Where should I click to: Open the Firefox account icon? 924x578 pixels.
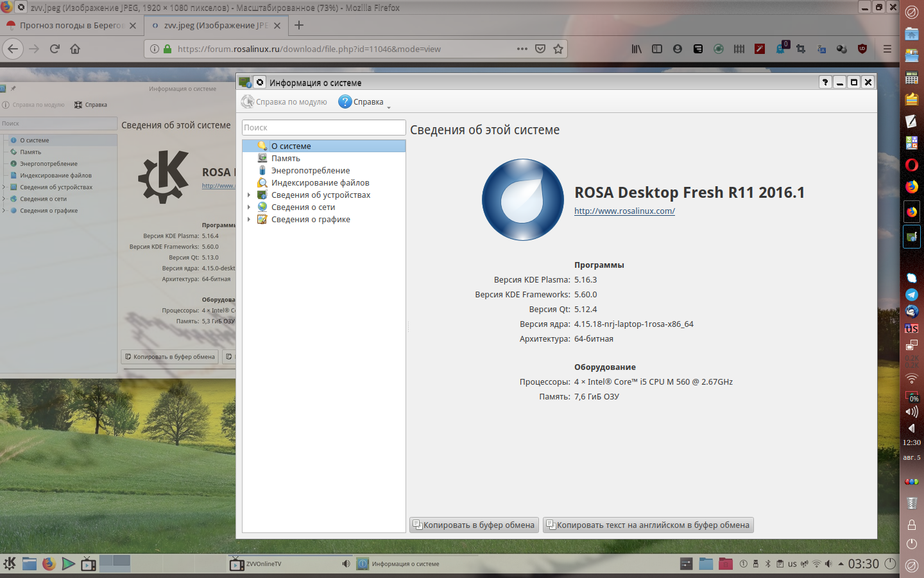[678, 49]
